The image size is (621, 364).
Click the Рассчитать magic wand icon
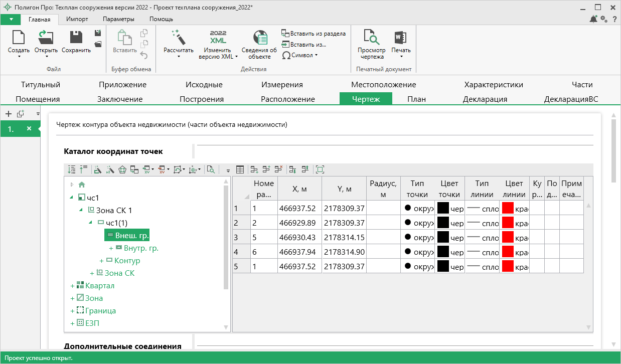click(178, 37)
